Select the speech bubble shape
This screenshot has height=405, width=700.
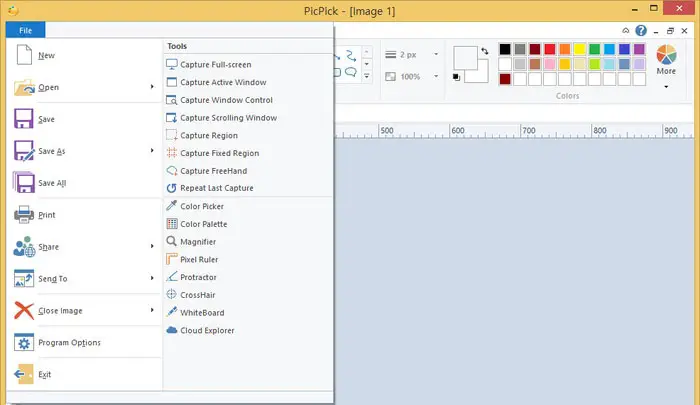click(x=351, y=72)
